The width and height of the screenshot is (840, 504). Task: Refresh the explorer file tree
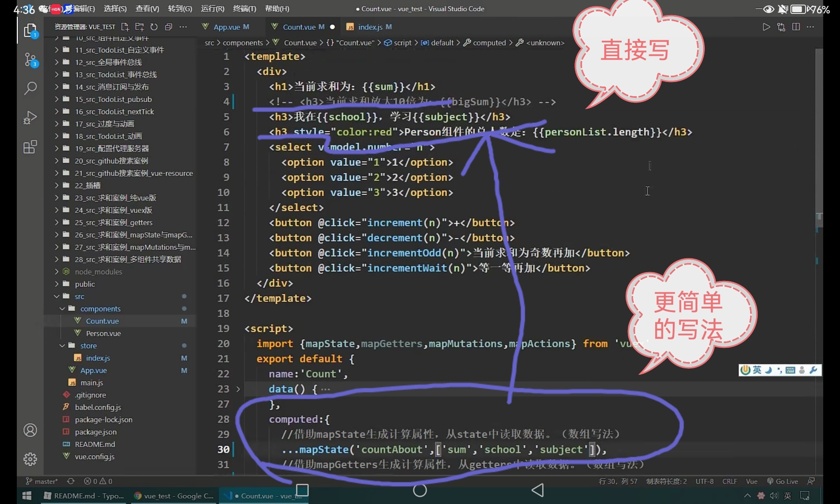tap(154, 27)
